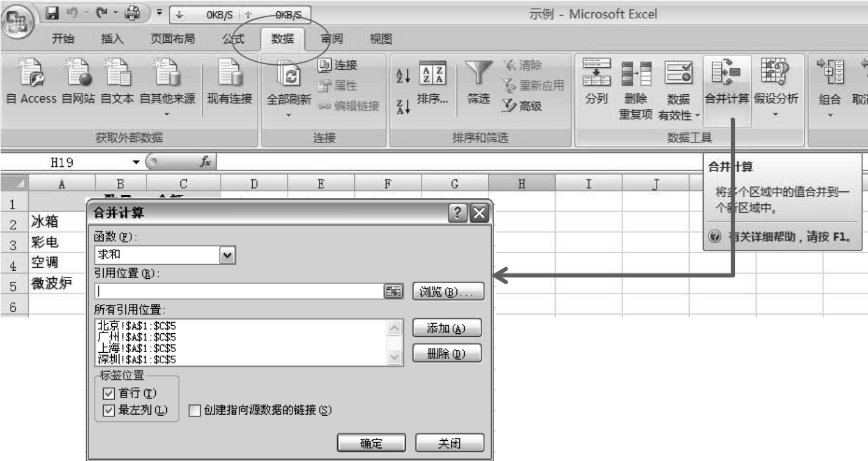Expand the 全部刷新 dropdown arrow
The width and height of the screenshot is (868, 461).
(290, 114)
